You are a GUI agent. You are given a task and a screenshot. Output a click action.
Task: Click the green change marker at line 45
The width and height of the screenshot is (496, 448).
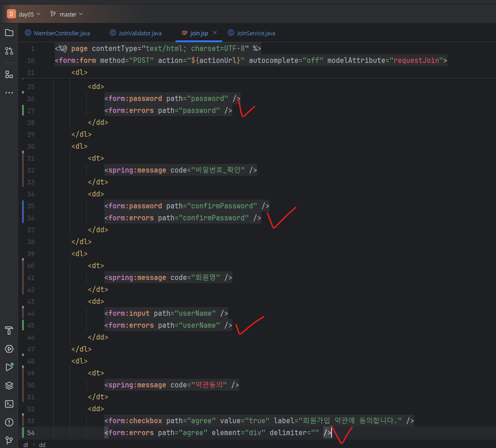(x=23, y=325)
